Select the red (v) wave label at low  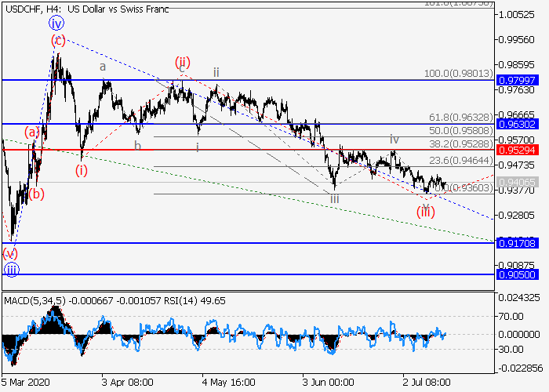[x=10, y=252]
